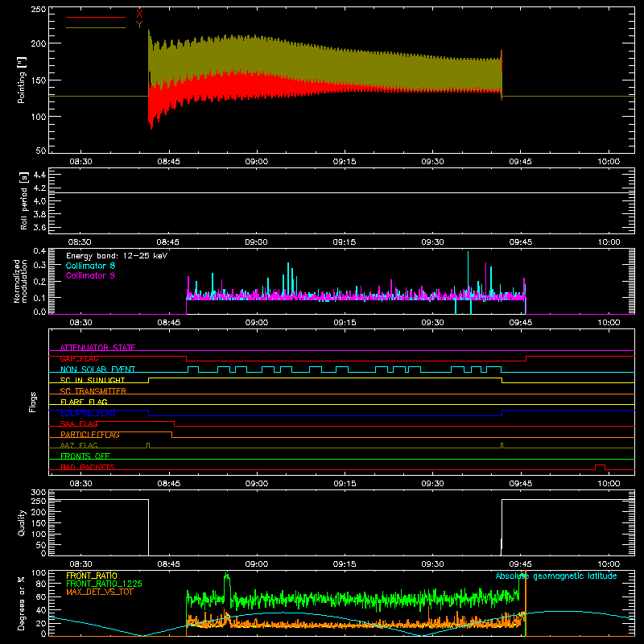644x644 pixels.
Task: Click the 10:00 label under the Pointing plot
Action: coord(609,162)
